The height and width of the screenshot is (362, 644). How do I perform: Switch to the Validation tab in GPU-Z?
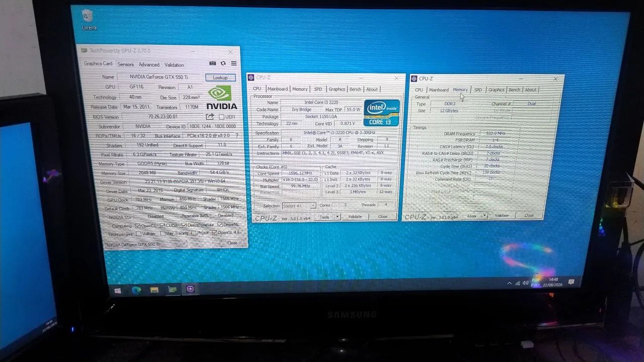tap(174, 64)
